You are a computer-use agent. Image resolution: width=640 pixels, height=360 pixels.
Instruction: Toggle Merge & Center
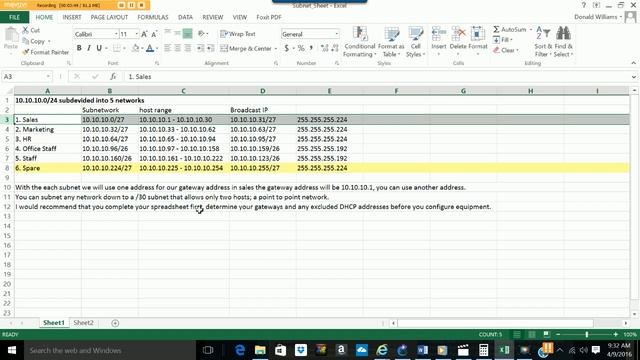click(246, 48)
